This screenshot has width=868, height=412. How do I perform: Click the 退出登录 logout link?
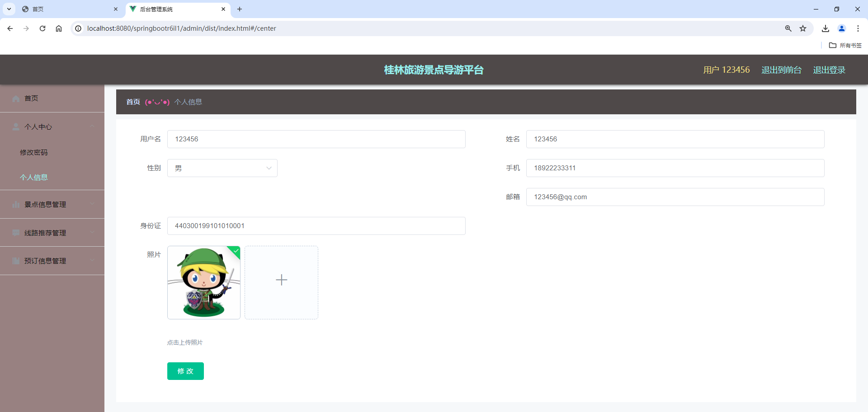pos(829,70)
